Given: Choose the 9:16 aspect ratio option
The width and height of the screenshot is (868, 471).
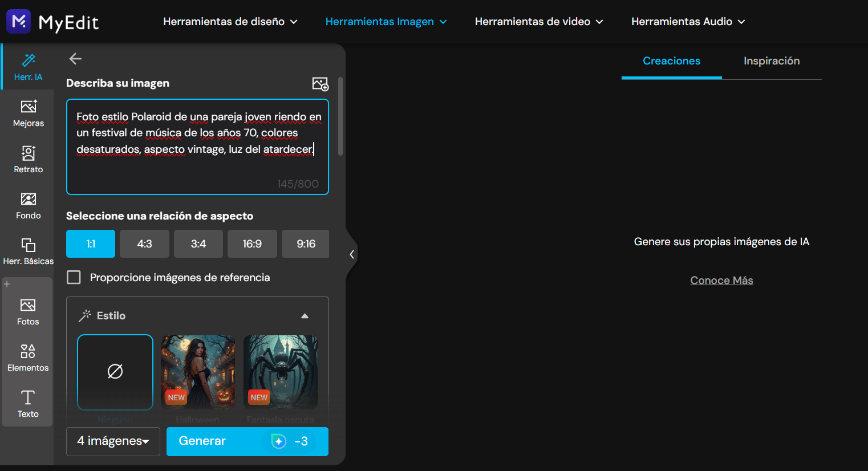Looking at the screenshot, I should 305,244.
